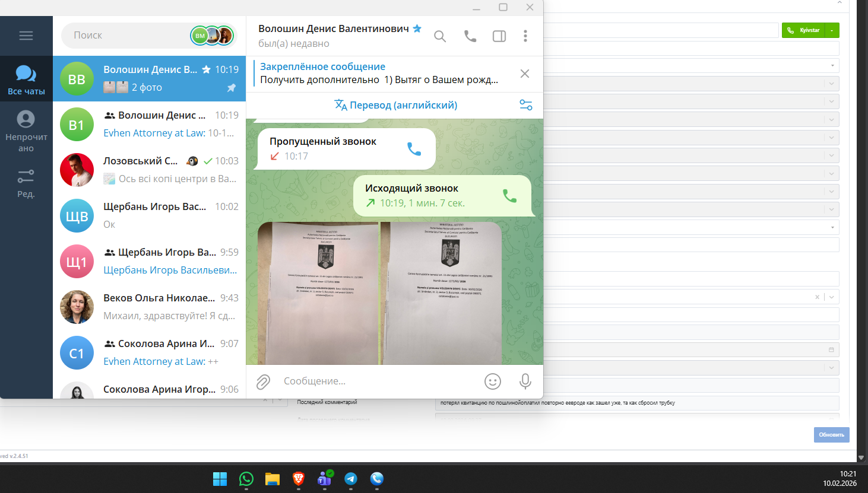Click the green Kyivstar call button in CRM
Viewport: 868px width, 493px height.
tap(804, 30)
